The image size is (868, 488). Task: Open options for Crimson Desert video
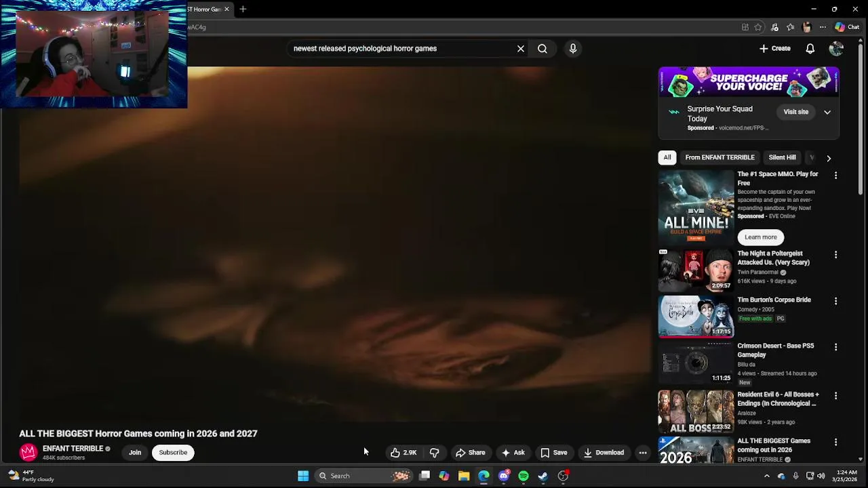point(835,347)
